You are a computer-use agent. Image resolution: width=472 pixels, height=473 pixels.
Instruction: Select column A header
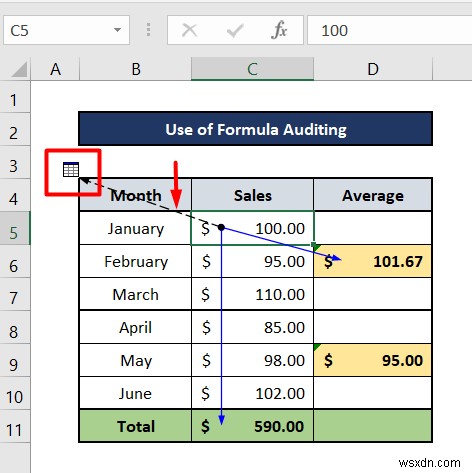pos(55,69)
